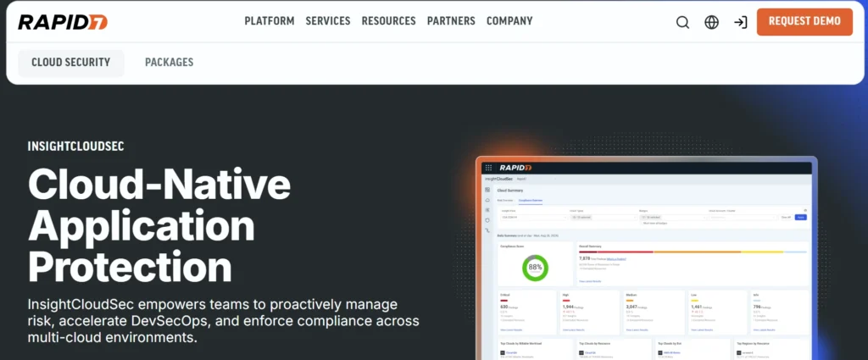Open the COMPANY menu
This screenshot has width=868, height=360.
click(x=509, y=21)
